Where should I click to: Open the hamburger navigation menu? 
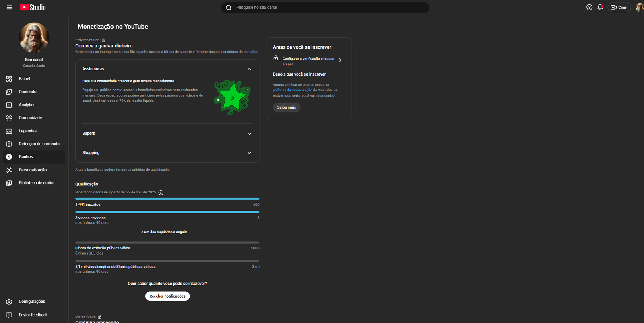(x=9, y=7)
